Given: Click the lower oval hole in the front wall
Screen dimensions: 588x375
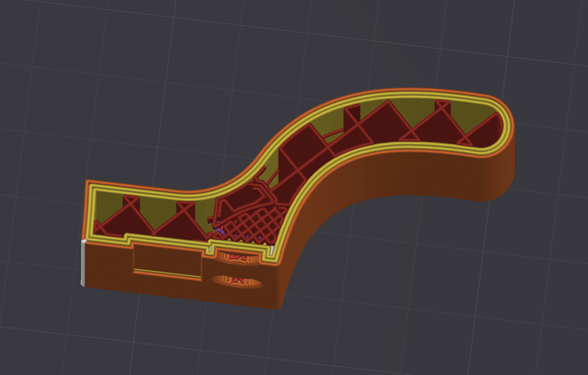Looking at the screenshot, I should tap(237, 281).
